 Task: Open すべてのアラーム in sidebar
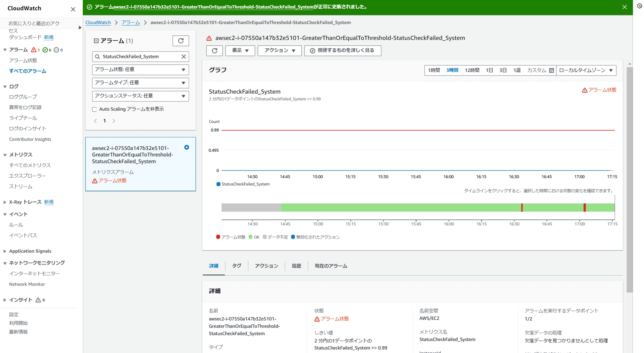pos(28,71)
